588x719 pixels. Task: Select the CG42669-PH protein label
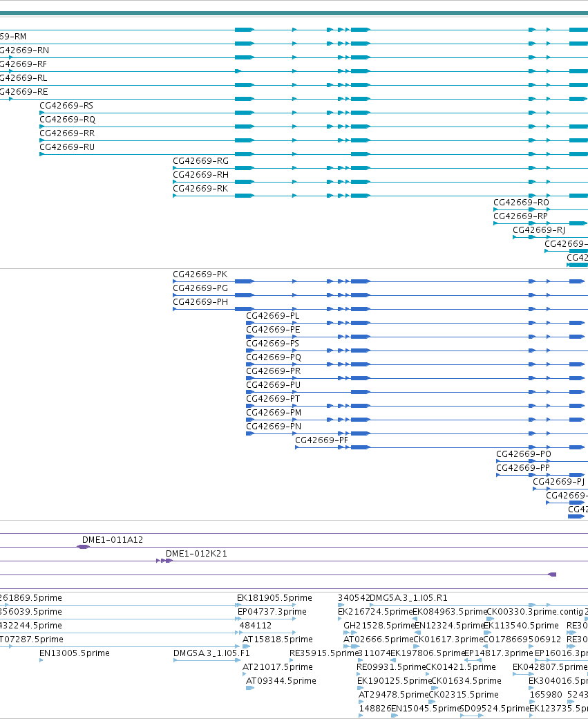coord(200,301)
